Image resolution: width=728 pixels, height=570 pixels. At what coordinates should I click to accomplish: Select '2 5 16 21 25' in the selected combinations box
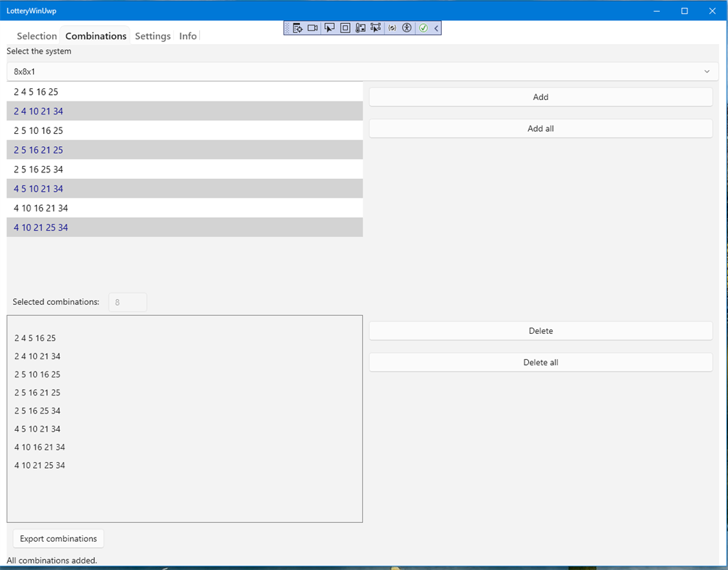[37, 393]
